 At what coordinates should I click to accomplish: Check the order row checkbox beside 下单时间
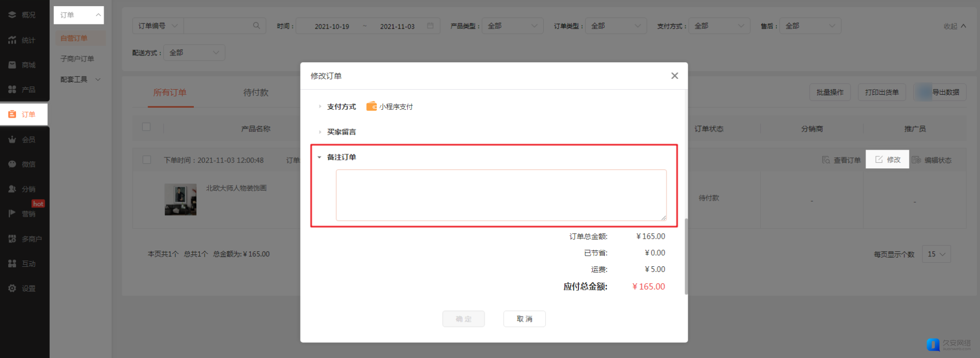tap(147, 160)
